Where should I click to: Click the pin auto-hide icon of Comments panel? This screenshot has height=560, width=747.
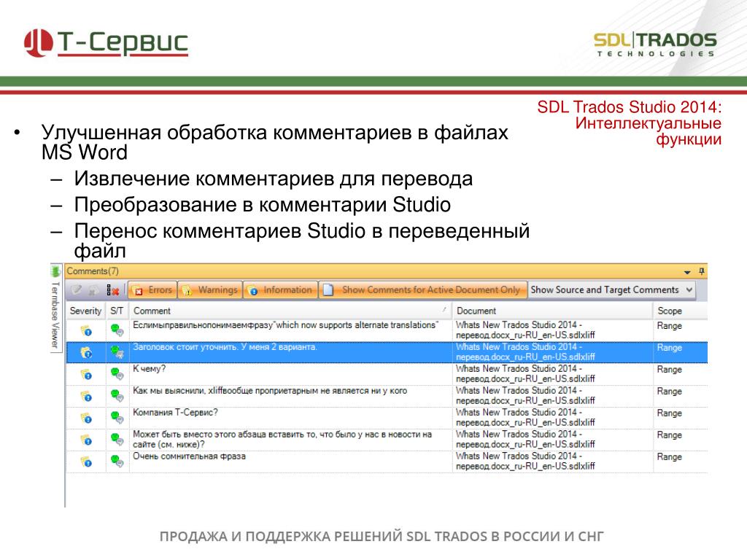pyautogui.click(x=701, y=271)
